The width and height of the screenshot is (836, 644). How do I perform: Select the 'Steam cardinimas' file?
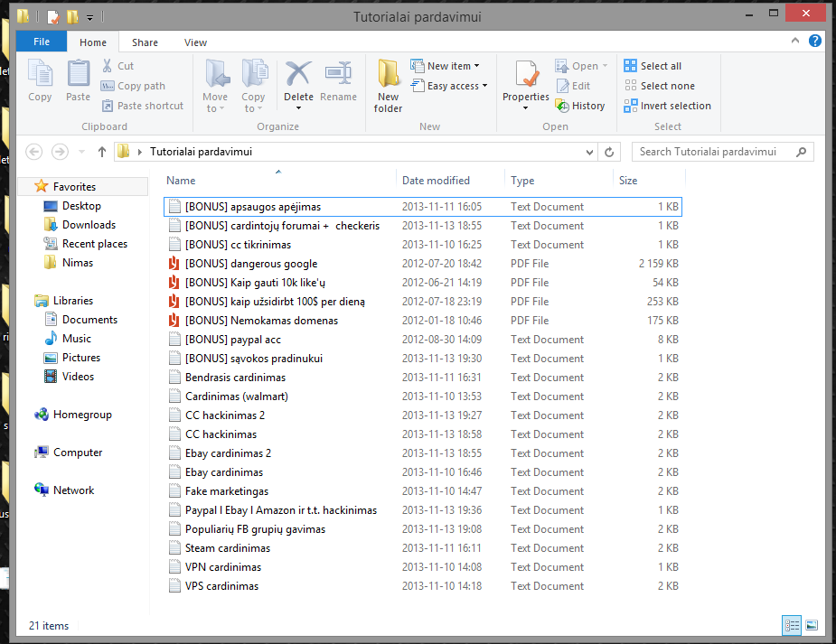tap(423, 548)
